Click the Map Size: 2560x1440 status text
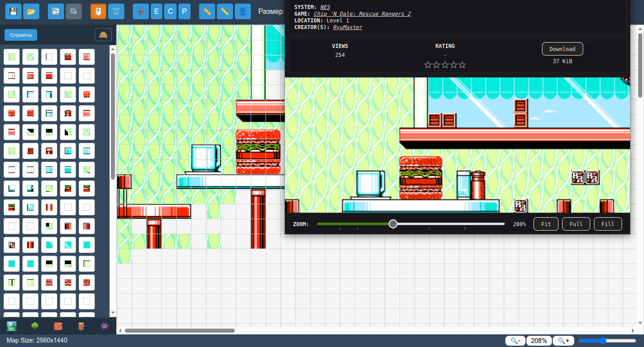Screen dimensions: 644x347 pos(37,340)
